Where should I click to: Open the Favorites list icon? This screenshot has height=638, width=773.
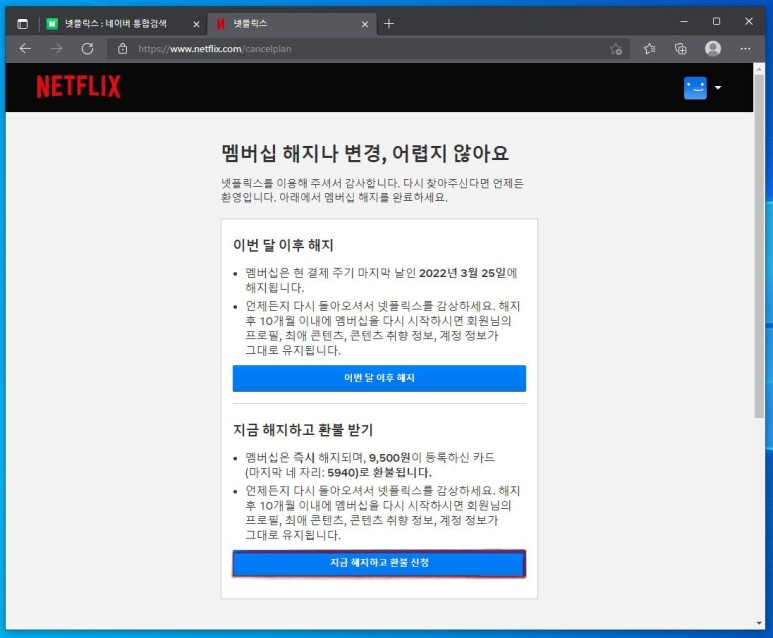pyautogui.click(x=650, y=49)
